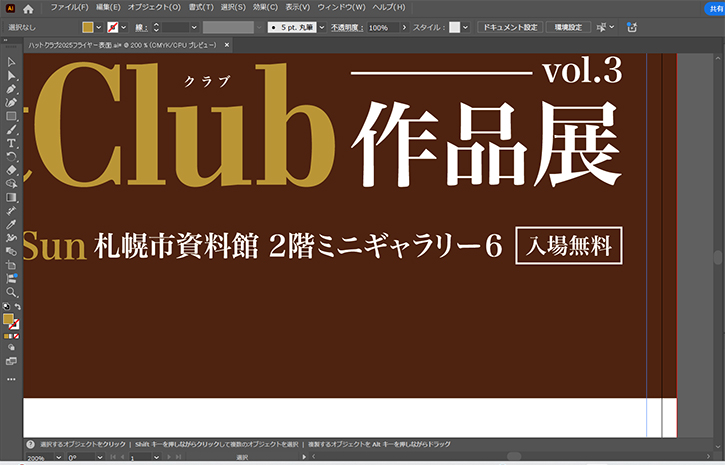Choose the Rectangle tool
This screenshot has width=725, height=465.
(11, 116)
